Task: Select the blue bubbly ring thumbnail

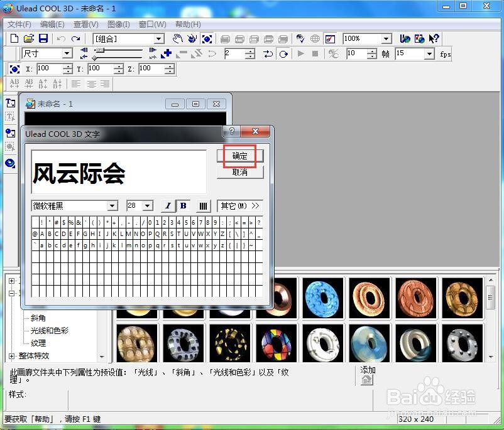Action: pyautogui.click(x=323, y=298)
